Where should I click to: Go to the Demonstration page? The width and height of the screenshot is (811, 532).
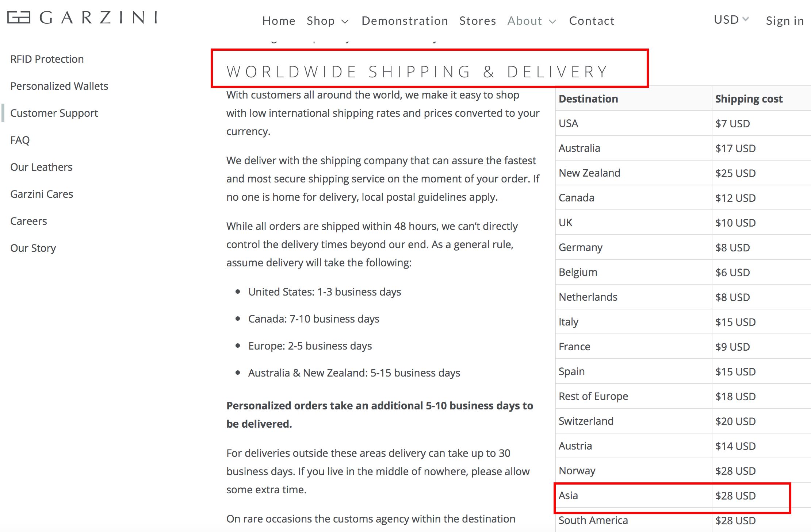tap(405, 21)
